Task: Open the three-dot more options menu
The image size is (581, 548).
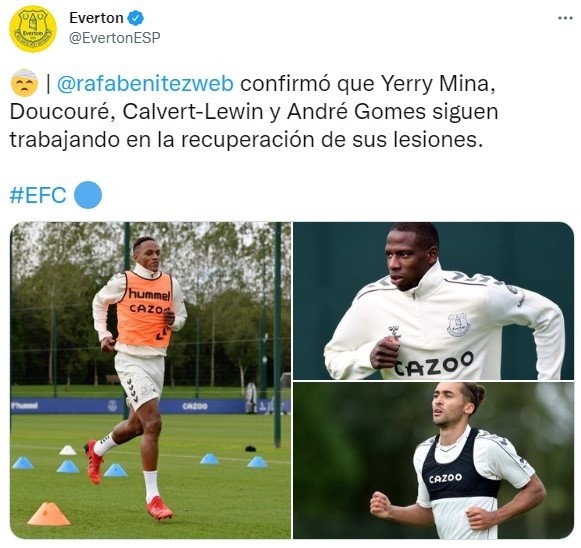Action: click(565, 18)
